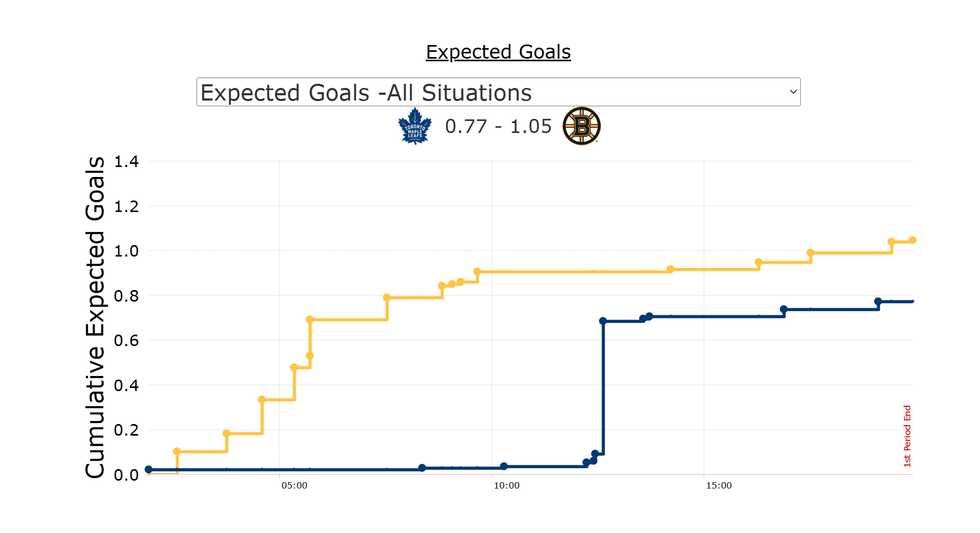This screenshot has width=980, height=533.
Task: Click the underlined Expected Goals title
Action: click(498, 52)
